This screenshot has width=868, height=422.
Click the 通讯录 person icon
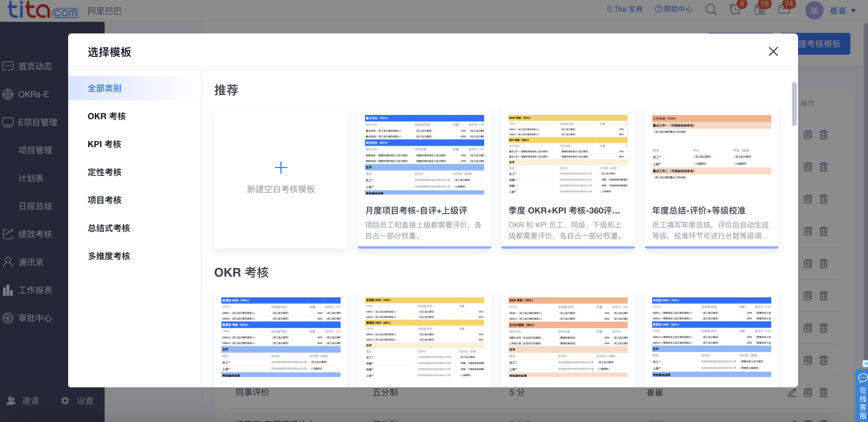pyautogui.click(x=8, y=262)
